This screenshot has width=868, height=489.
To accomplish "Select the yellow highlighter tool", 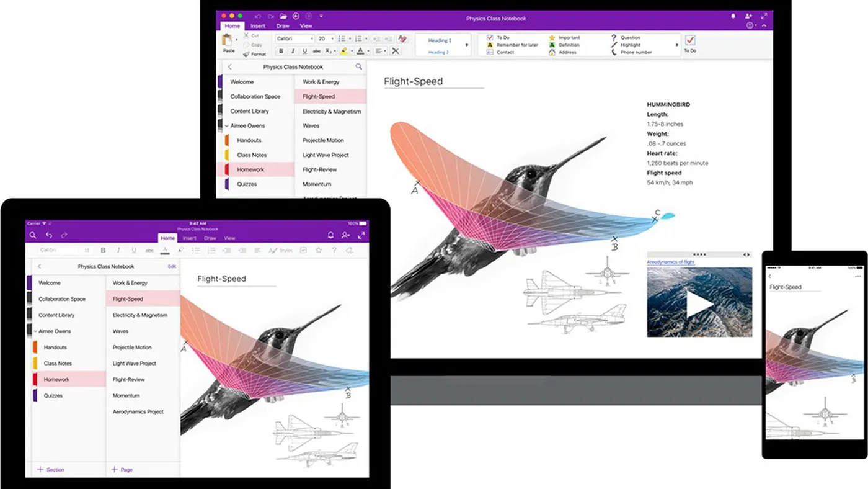I will pyautogui.click(x=345, y=51).
